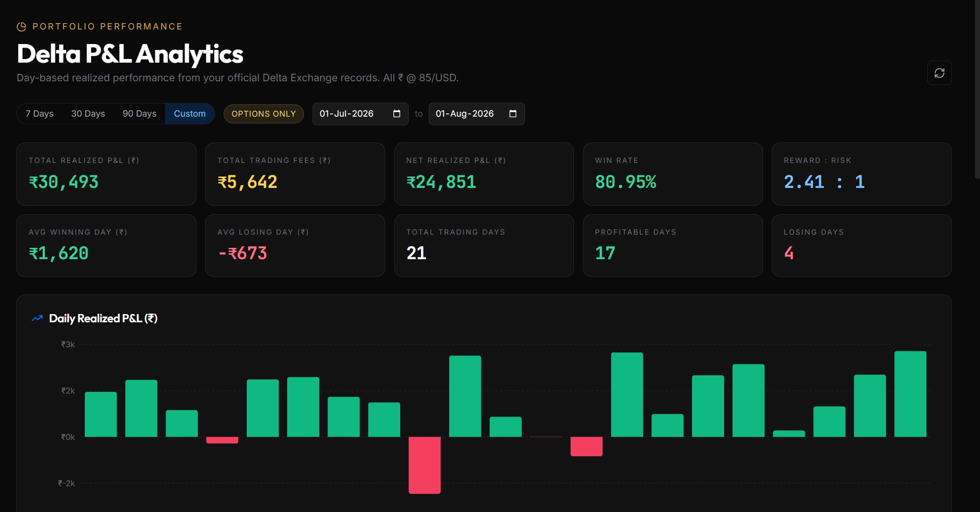Viewport: 980px width, 512px height.
Task: Click the Profitable Days value 17
Action: pos(605,253)
